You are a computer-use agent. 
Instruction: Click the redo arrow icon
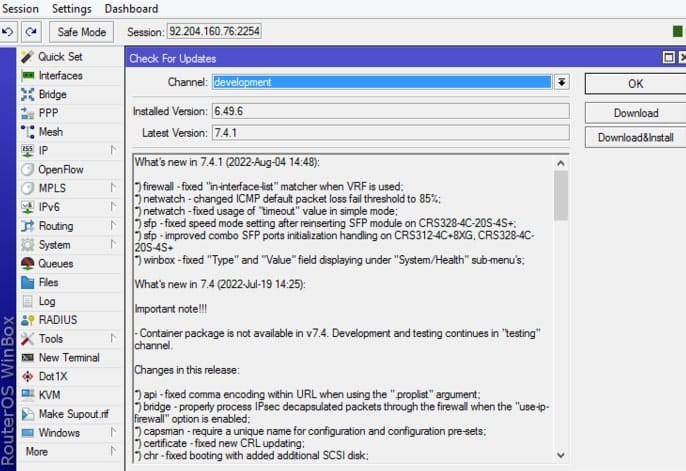pyautogui.click(x=31, y=32)
